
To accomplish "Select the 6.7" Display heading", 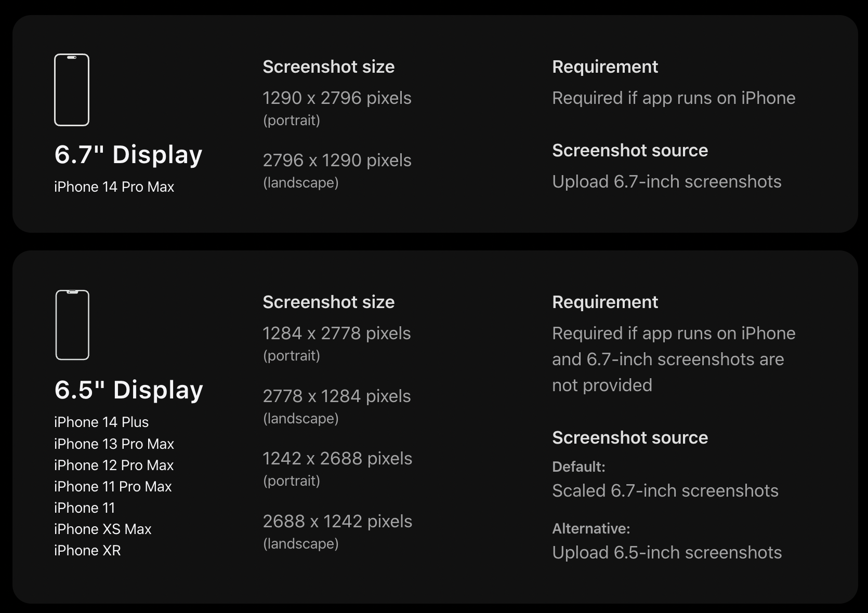I will pos(128,155).
